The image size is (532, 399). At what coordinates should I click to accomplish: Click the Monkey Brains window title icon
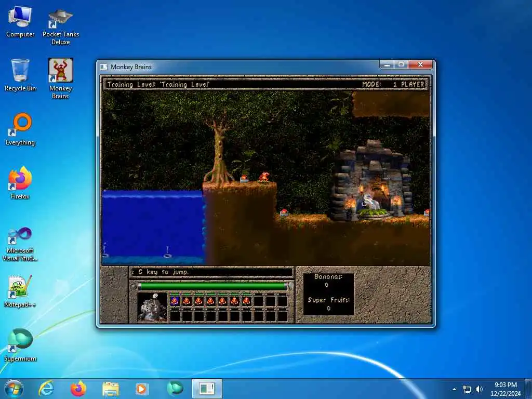pos(103,67)
